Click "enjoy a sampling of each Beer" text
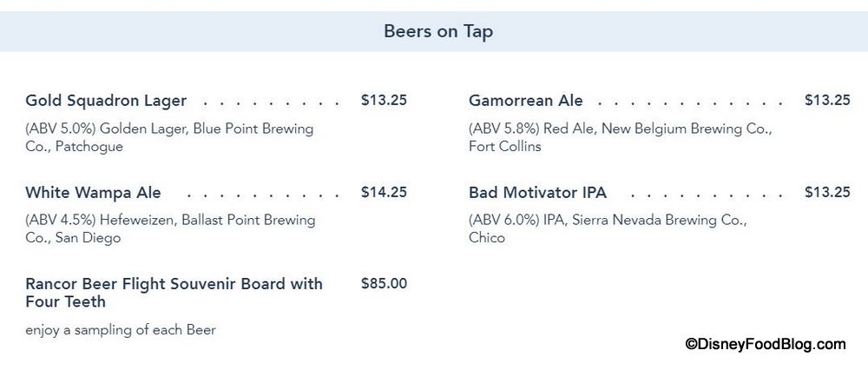868x370 pixels. pyautogui.click(x=121, y=330)
